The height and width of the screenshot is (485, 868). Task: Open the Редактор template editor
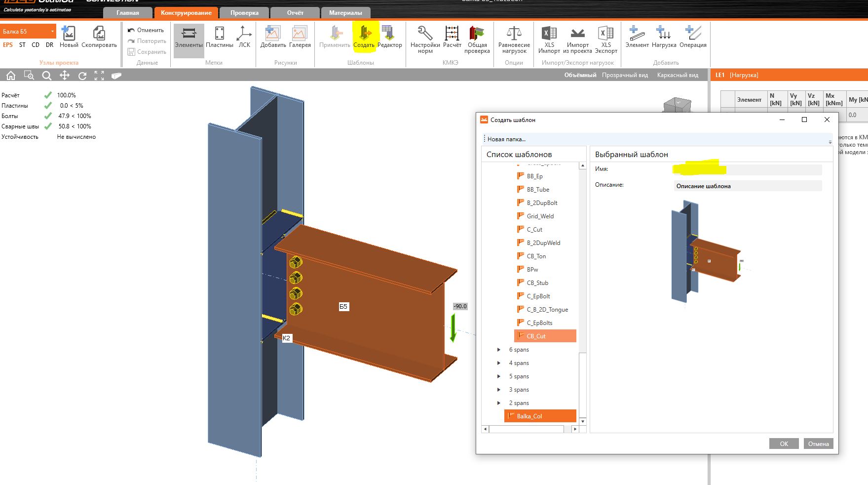(x=389, y=34)
